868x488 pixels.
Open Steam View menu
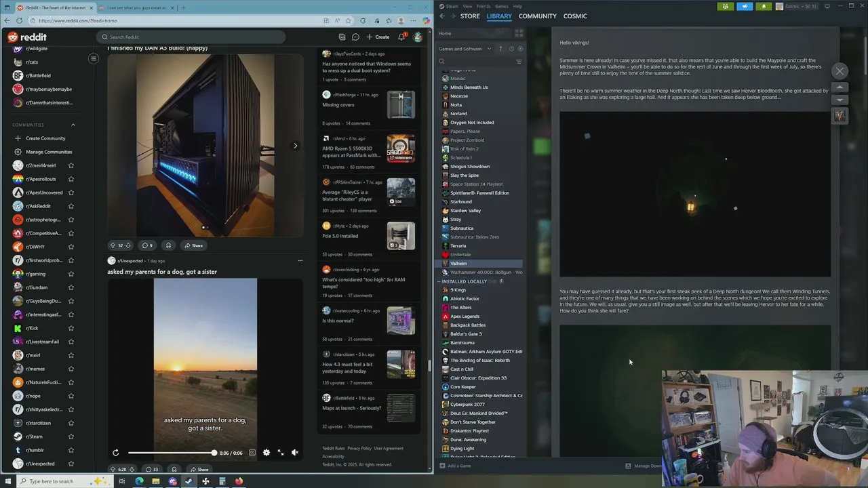click(467, 6)
